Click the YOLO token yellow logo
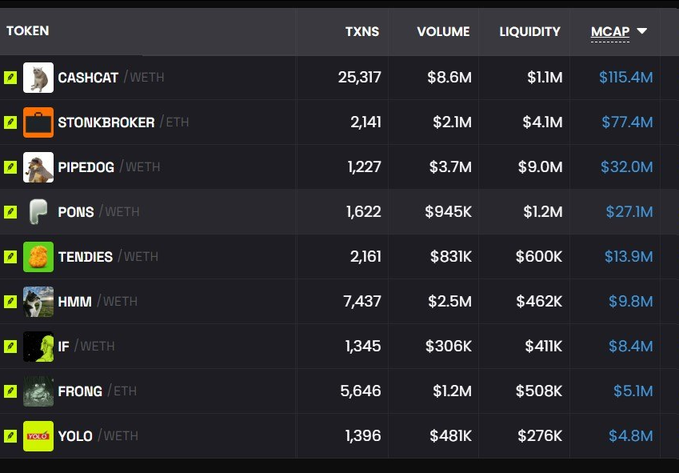The height and width of the screenshot is (473, 679). click(x=38, y=436)
